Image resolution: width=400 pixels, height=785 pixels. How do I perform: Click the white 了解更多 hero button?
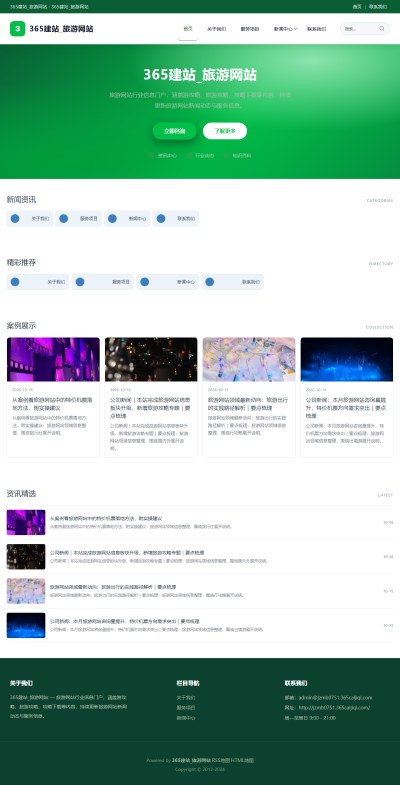point(225,131)
